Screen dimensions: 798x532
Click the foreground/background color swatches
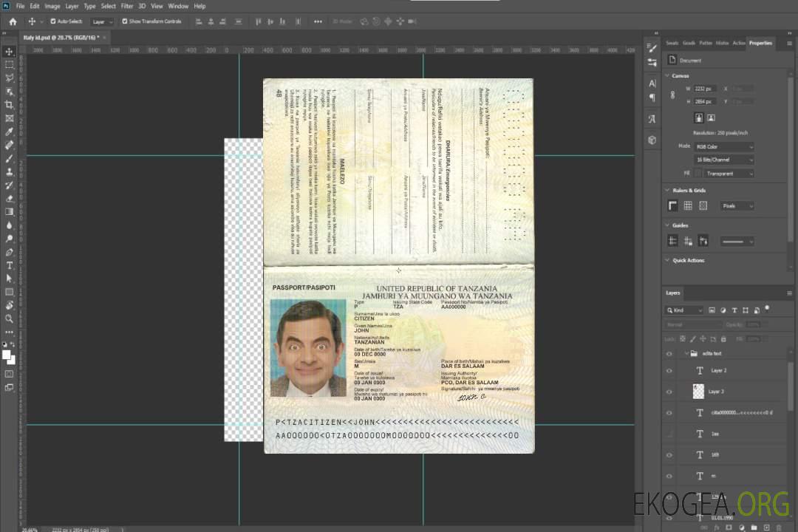9,357
